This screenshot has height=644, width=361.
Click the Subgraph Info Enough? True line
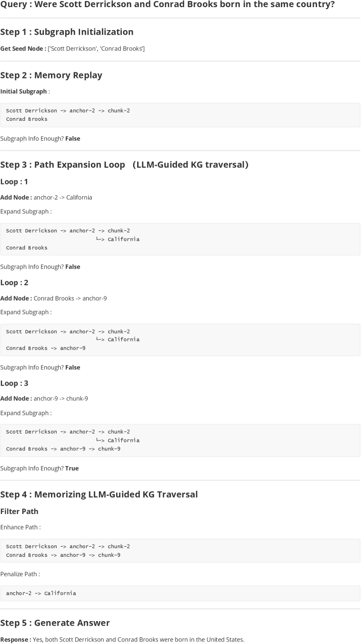click(x=39, y=468)
